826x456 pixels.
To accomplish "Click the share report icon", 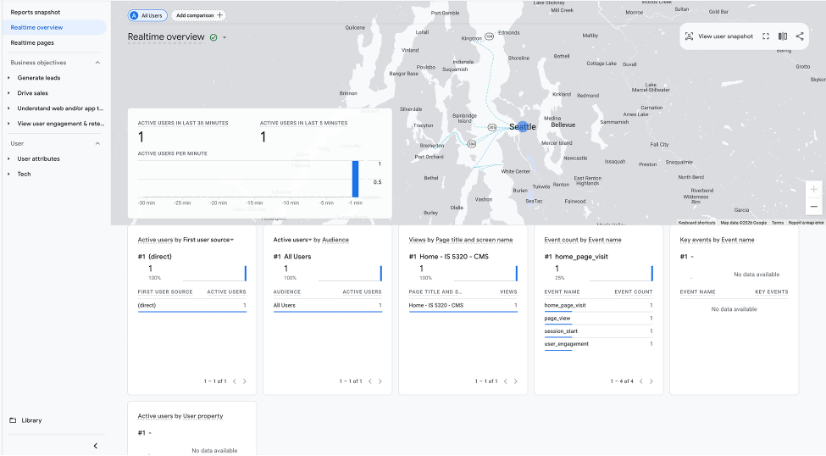I will click(x=800, y=36).
